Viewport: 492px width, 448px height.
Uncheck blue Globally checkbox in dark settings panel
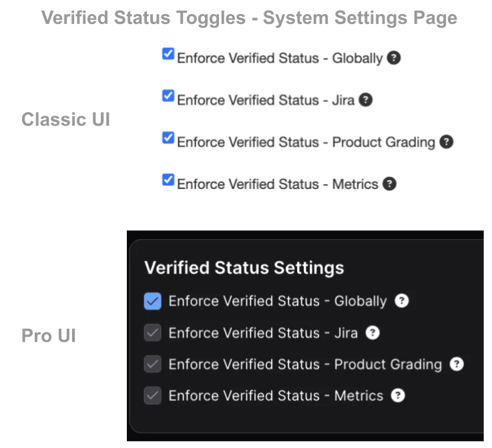153,301
